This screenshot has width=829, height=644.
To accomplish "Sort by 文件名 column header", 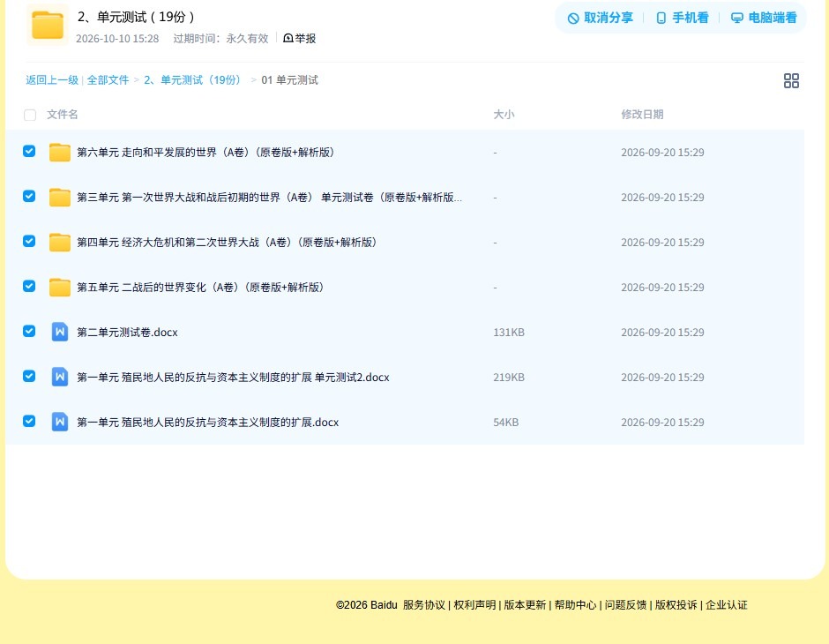I will point(63,114).
